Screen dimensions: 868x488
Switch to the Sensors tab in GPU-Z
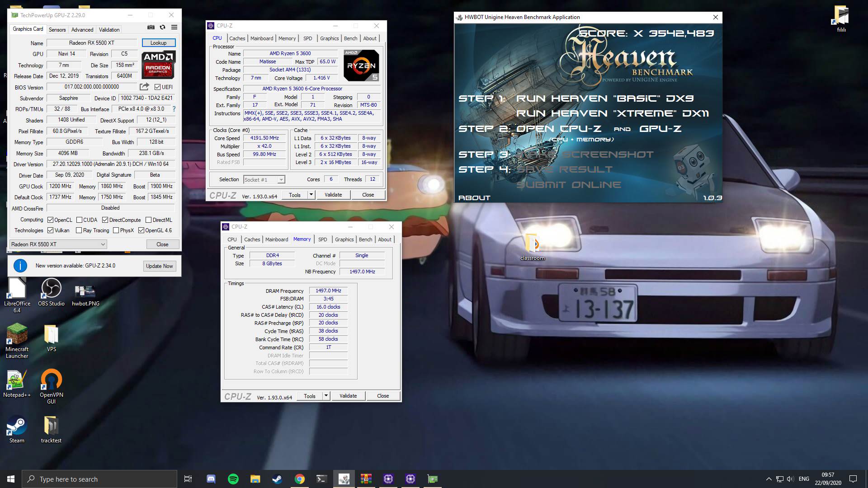coord(57,30)
